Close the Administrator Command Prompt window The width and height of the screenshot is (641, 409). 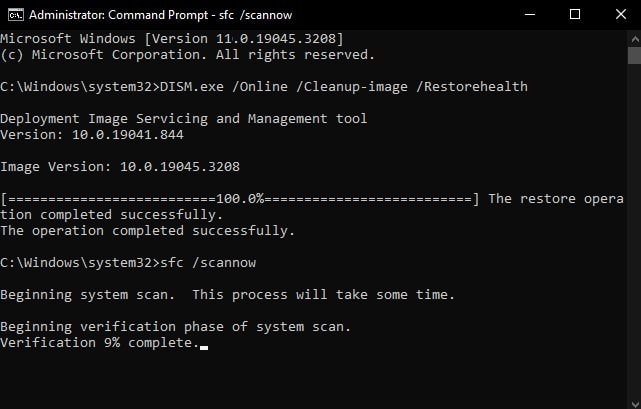[618, 14]
